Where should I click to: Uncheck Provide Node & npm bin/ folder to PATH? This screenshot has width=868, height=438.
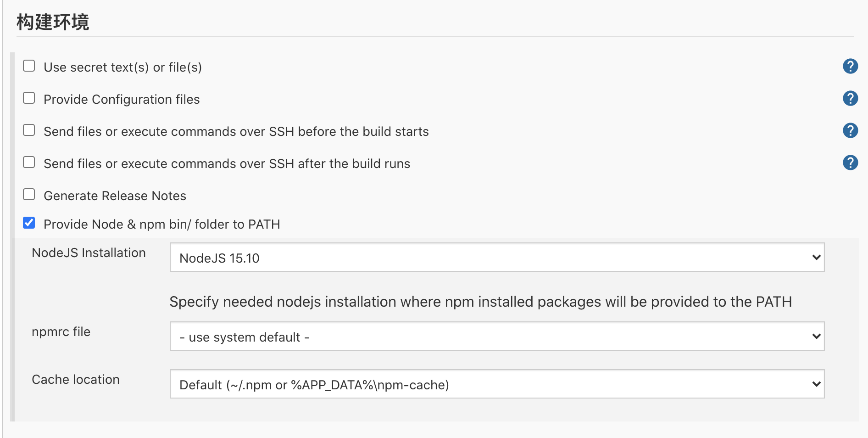29,223
